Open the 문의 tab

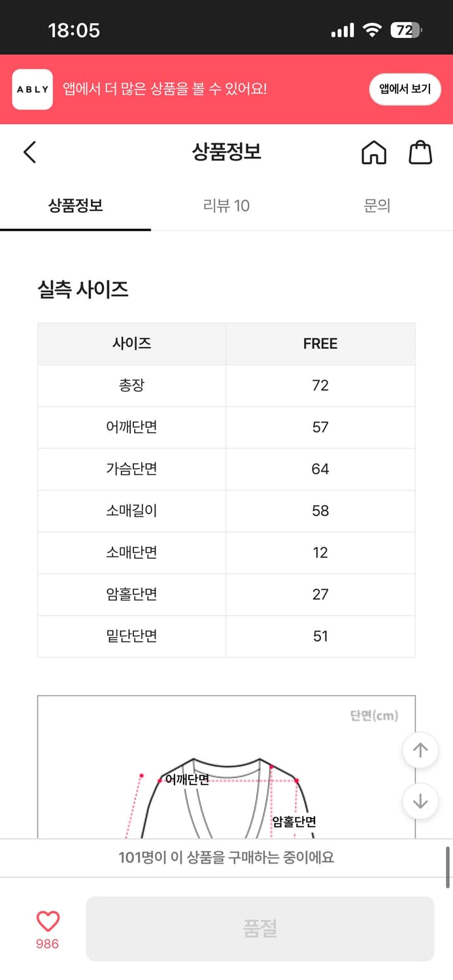click(x=377, y=206)
